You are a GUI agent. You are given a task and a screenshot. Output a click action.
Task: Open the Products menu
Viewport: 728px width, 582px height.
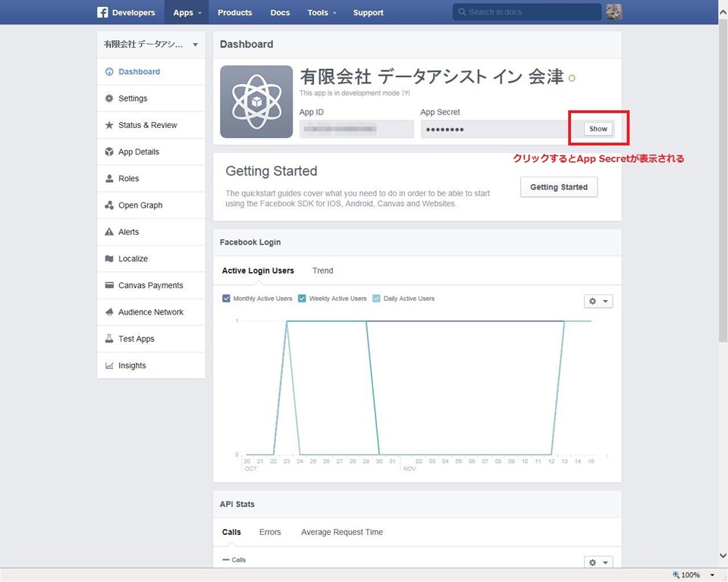coord(235,13)
